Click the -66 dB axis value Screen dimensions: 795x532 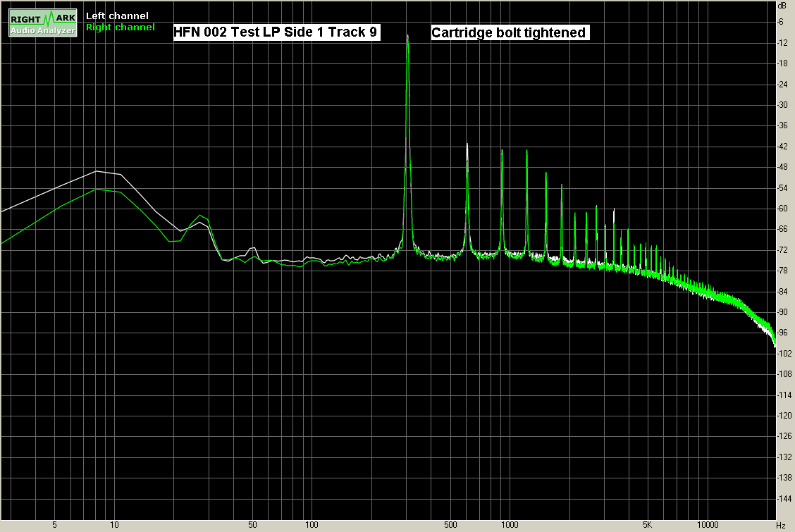[783, 229]
